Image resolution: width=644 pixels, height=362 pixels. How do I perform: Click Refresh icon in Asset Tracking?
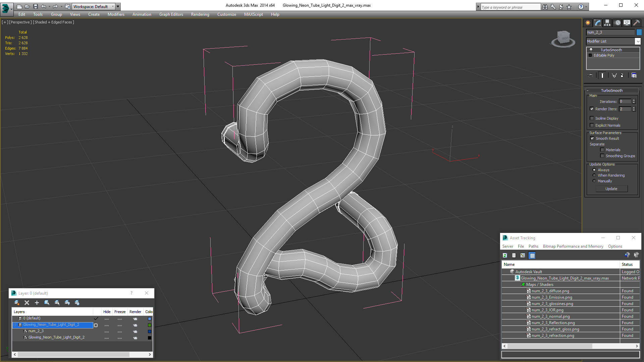tap(505, 255)
